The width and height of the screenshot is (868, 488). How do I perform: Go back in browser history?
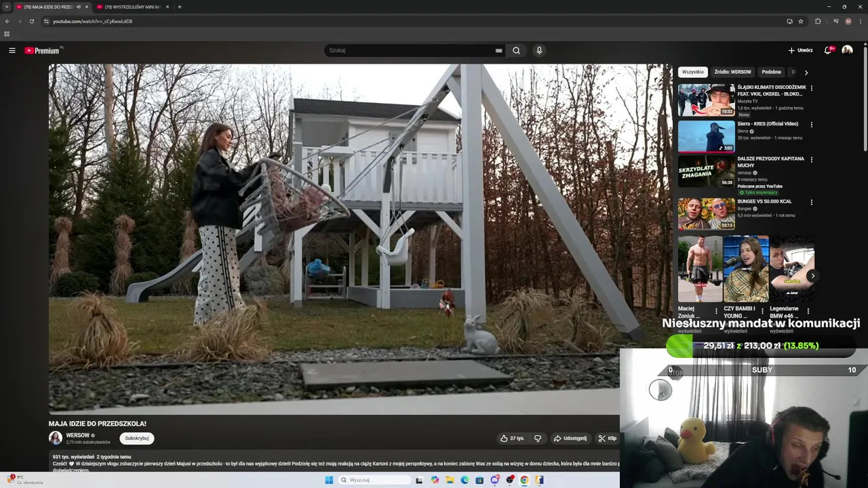[7, 21]
